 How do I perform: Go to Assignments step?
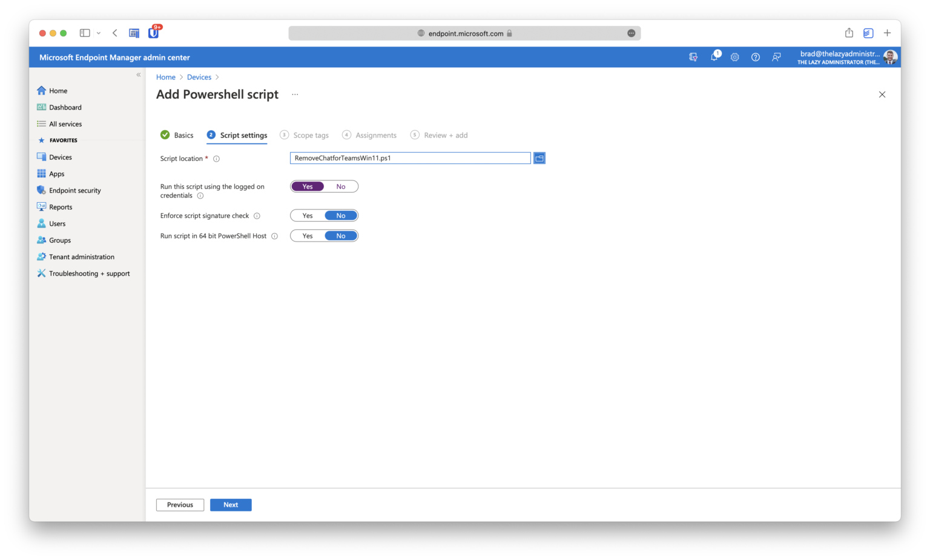(x=369, y=135)
